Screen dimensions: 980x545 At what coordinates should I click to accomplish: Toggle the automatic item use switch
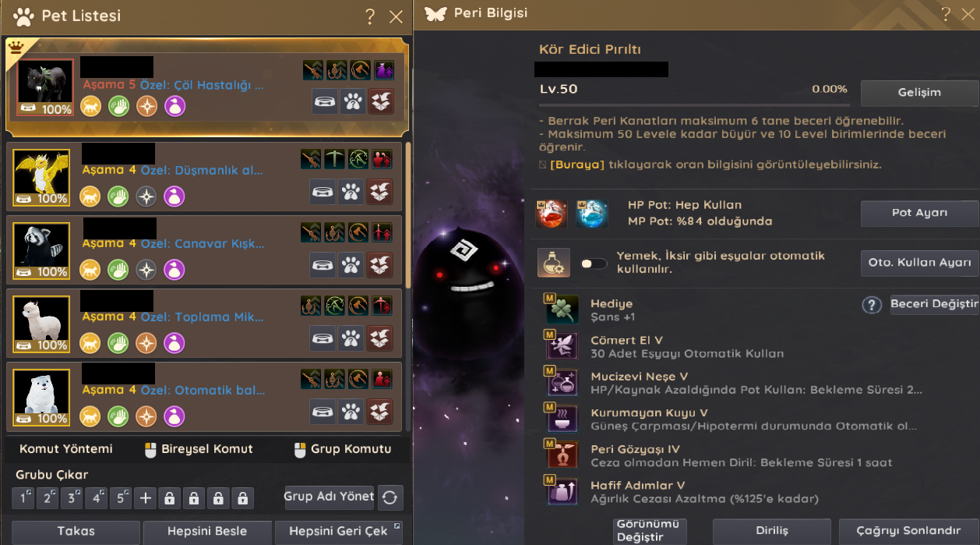coord(594,264)
